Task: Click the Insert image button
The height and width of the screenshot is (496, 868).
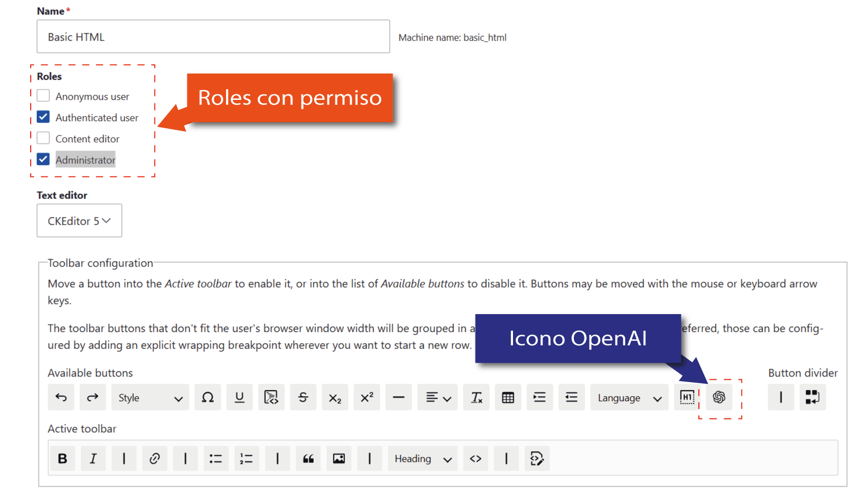Action: (339, 459)
